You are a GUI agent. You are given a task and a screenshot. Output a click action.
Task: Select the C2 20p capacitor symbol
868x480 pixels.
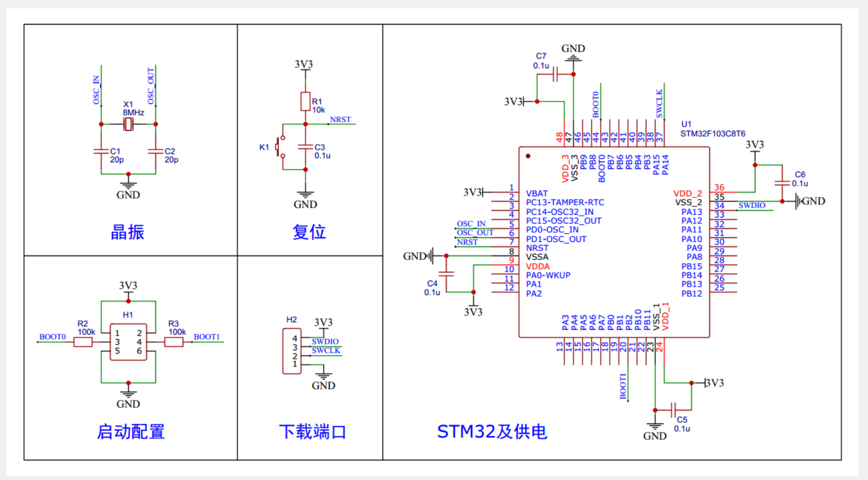point(155,151)
